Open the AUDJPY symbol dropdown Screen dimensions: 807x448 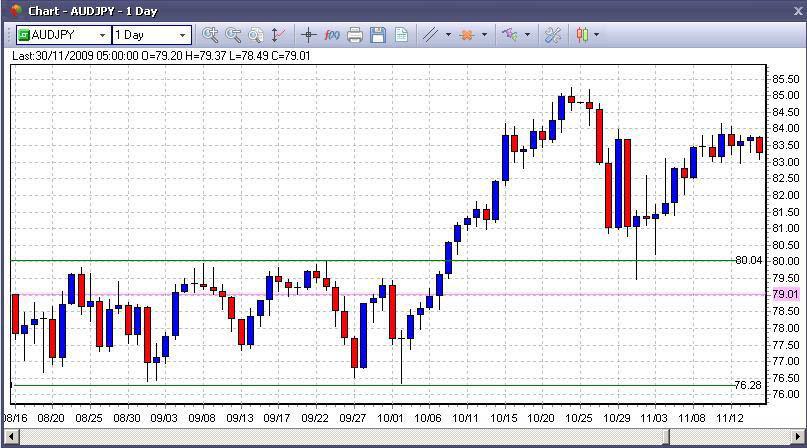[102, 35]
